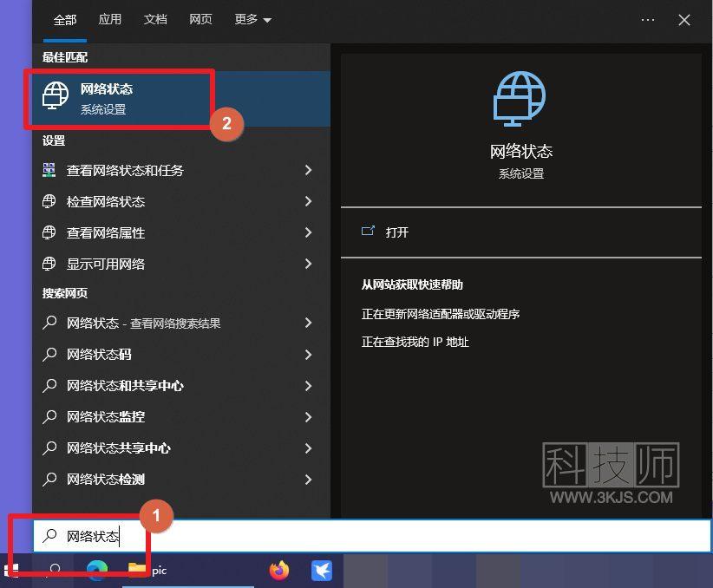The image size is (713, 588).
Task: Click the globe icon next to 显示可用网络
Action: (x=49, y=264)
